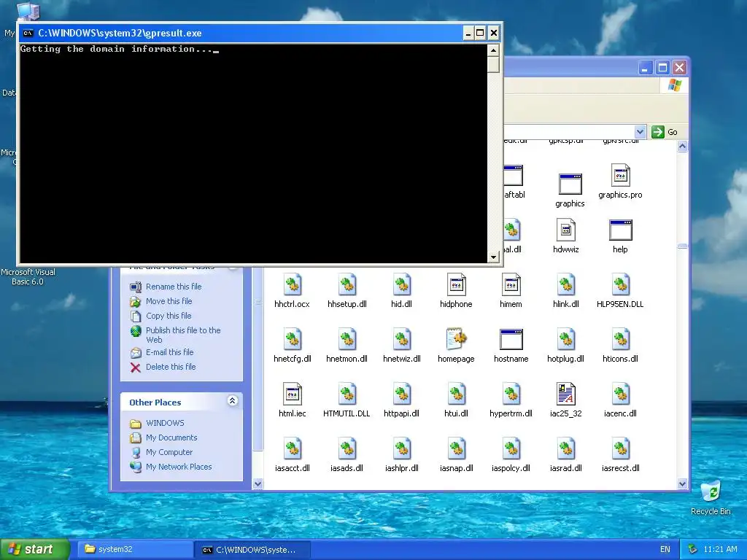
Task: Click Explorer file list scroll-down arrow
Action: [x=682, y=484]
